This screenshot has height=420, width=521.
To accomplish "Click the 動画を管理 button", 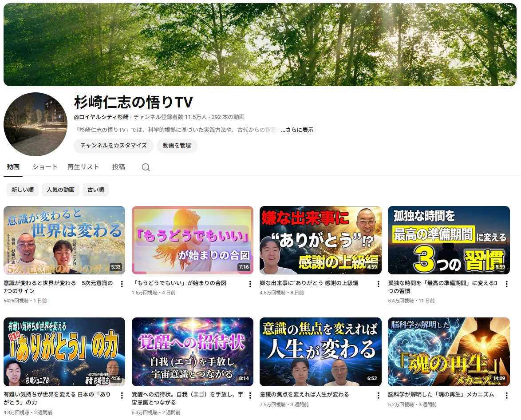I will pos(177,146).
